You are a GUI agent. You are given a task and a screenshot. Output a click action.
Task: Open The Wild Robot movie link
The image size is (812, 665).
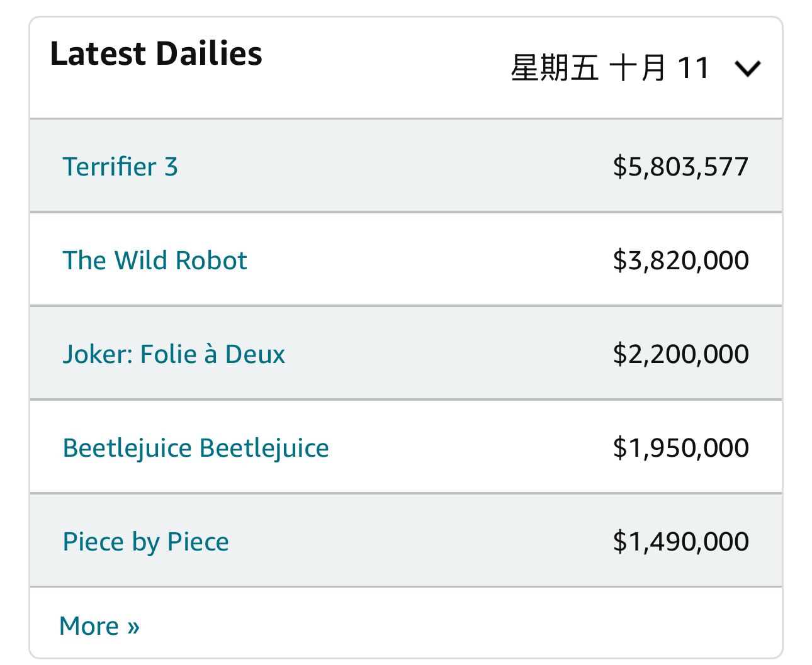[155, 260]
